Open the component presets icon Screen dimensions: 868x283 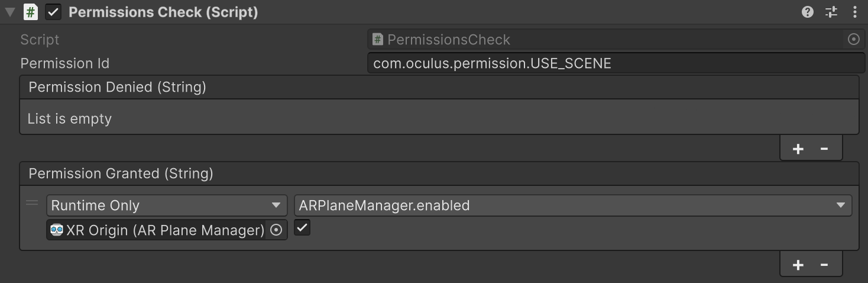[831, 12]
